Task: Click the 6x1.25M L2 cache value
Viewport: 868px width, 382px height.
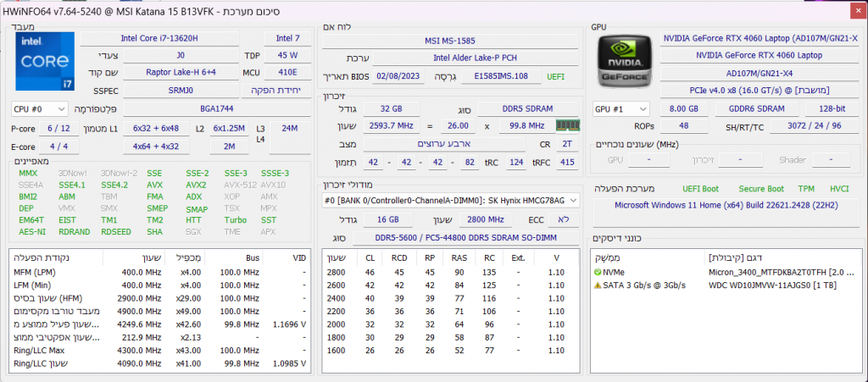Action: (x=229, y=129)
